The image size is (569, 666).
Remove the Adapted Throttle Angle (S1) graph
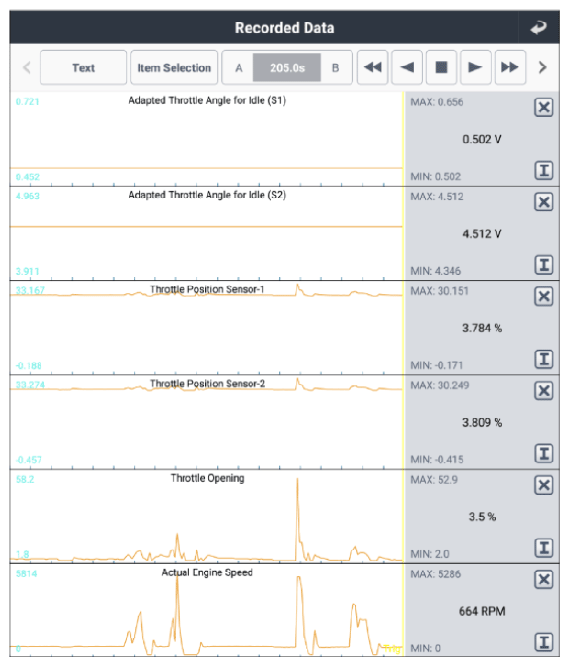tap(544, 107)
